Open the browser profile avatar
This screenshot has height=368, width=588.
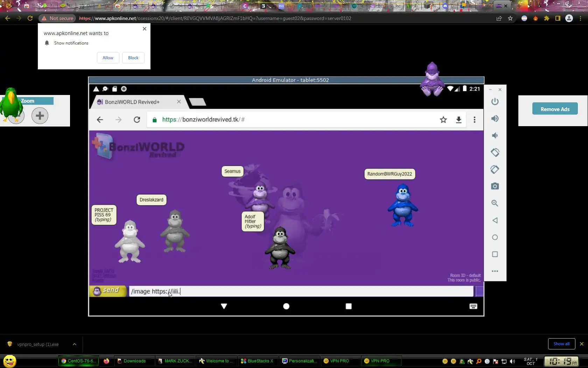[569, 18]
